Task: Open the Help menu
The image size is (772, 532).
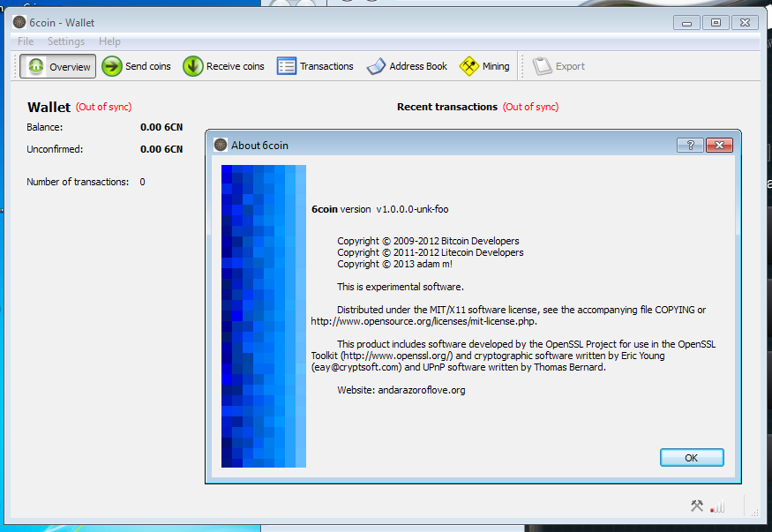Action: (109, 41)
